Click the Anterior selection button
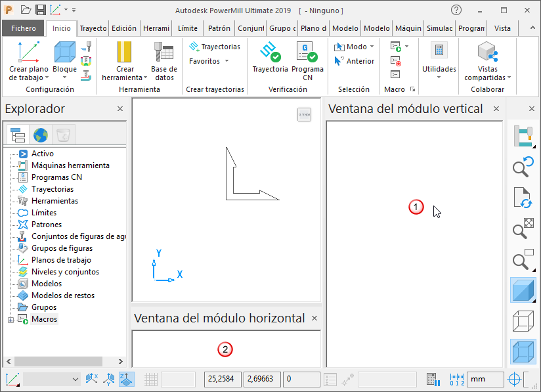This screenshot has width=541, height=392. tap(354, 61)
